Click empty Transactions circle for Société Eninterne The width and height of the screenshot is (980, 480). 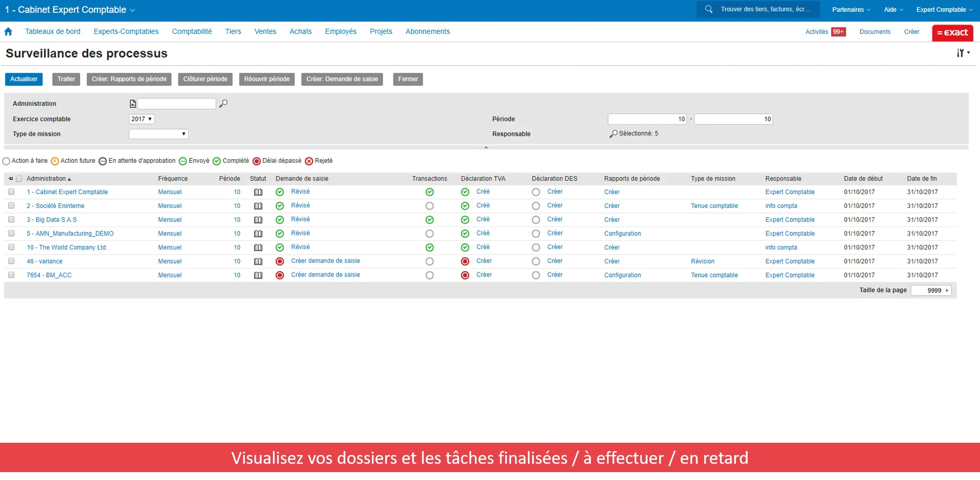click(430, 206)
